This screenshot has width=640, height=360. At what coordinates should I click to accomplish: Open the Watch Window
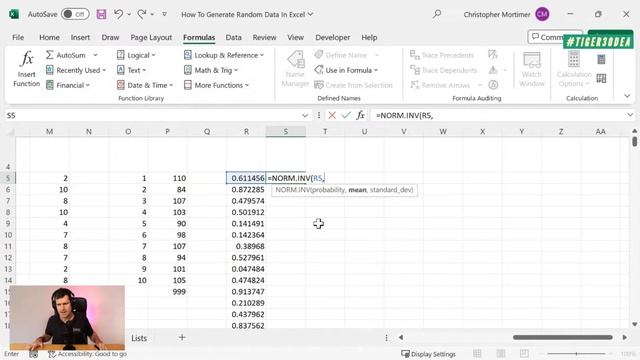tap(532, 69)
